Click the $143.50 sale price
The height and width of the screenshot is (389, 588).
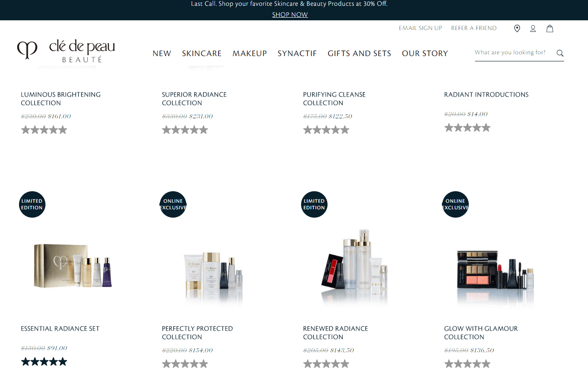point(341,351)
